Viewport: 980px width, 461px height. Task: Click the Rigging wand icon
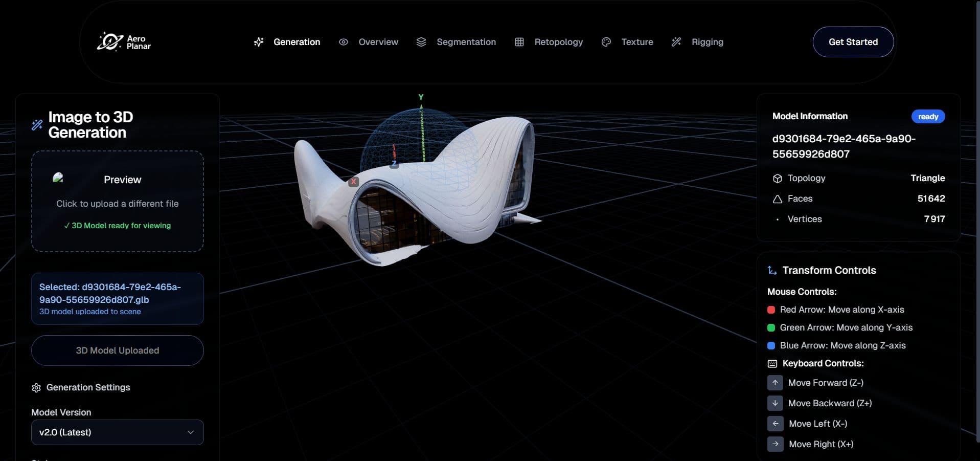[x=676, y=42]
